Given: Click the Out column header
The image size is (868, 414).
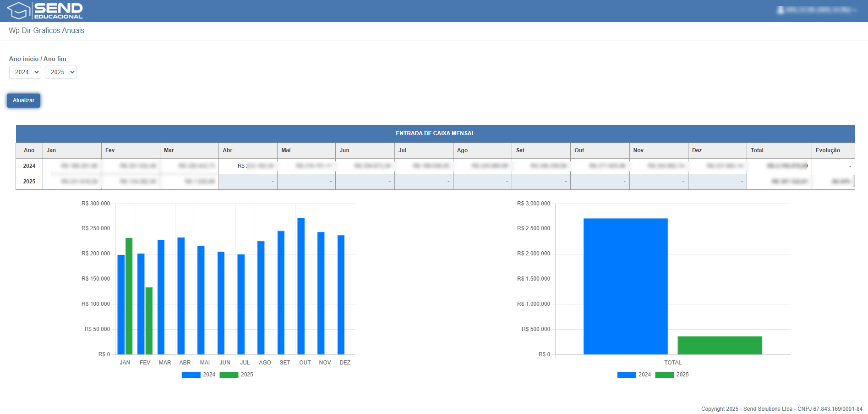Looking at the screenshot, I should (600, 150).
